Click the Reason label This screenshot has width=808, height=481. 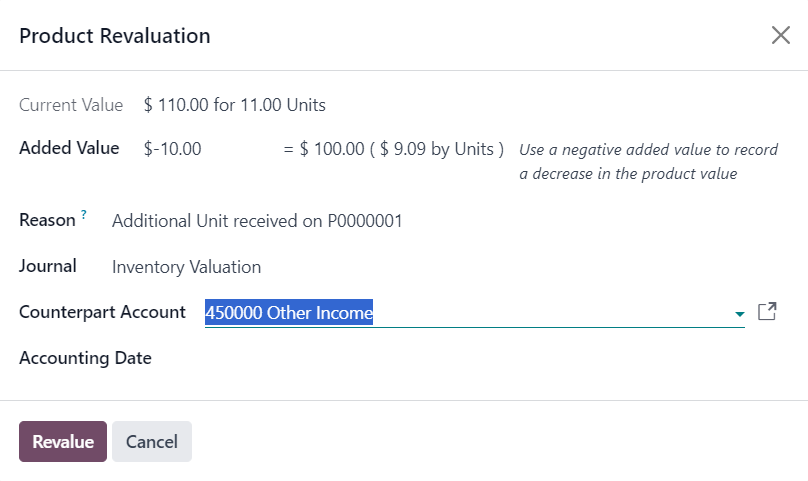click(47, 220)
